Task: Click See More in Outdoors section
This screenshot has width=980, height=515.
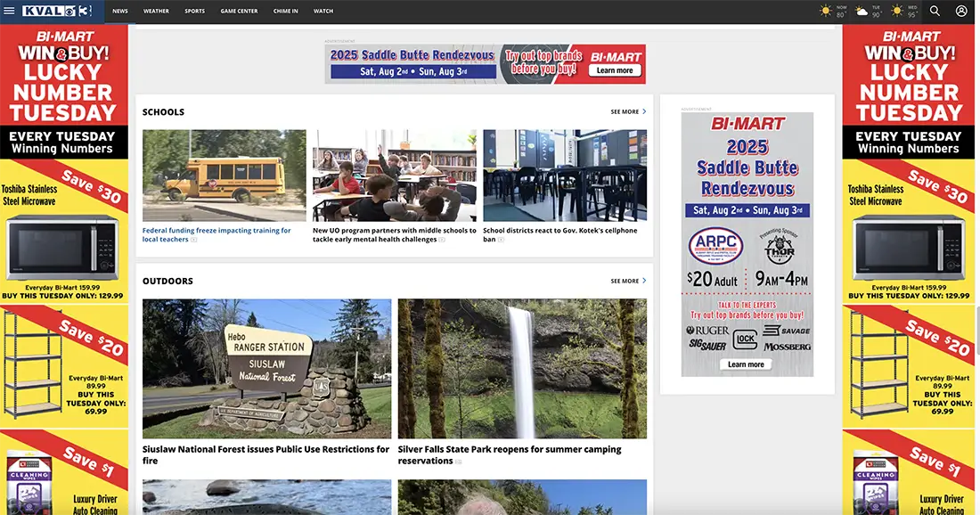Action: (x=625, y=282)
